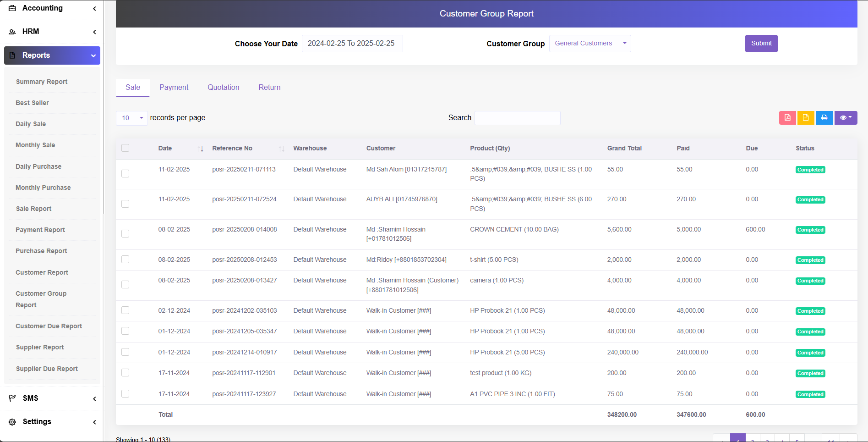Export table as PDF
This screenshot has width=868, height=442.
pyautogui.click(x=787, y=118)
